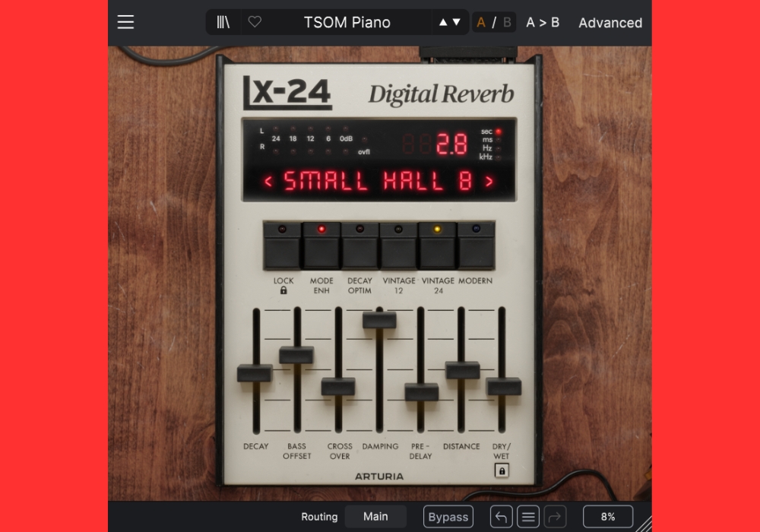The width and height of the screenshot is (760, 532).
Task: Open the hamburger main menu
Action: click(125, 22)
